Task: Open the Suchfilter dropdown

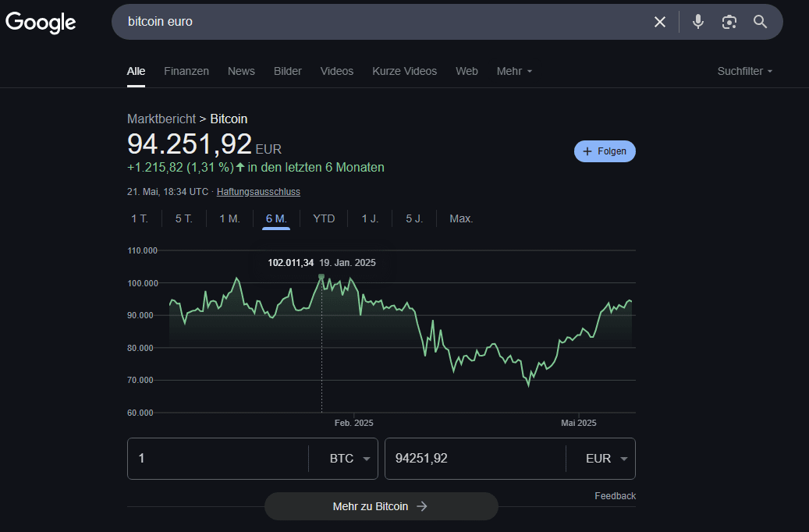Action: coord(744,71)
